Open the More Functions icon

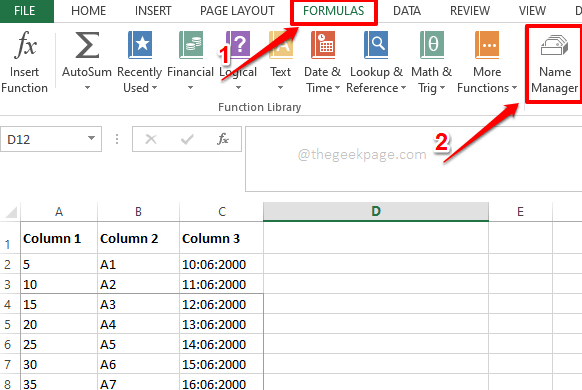click(x=487, y=45)
